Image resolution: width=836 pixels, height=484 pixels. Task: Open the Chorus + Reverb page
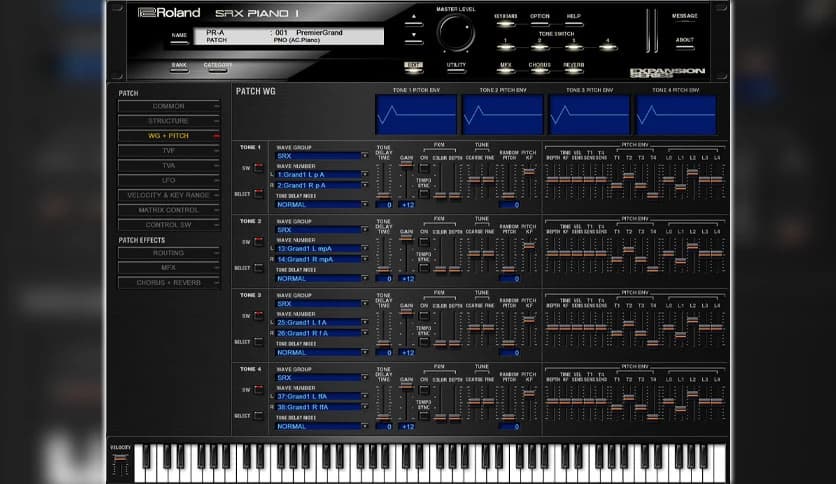pyautogui.click(x=168, y=283)
